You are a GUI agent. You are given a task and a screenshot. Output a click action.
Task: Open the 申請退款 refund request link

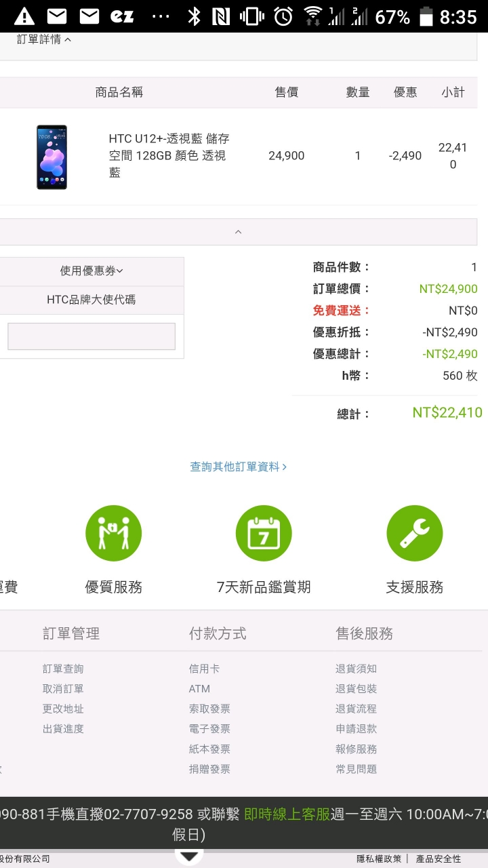tap(356, 729)
